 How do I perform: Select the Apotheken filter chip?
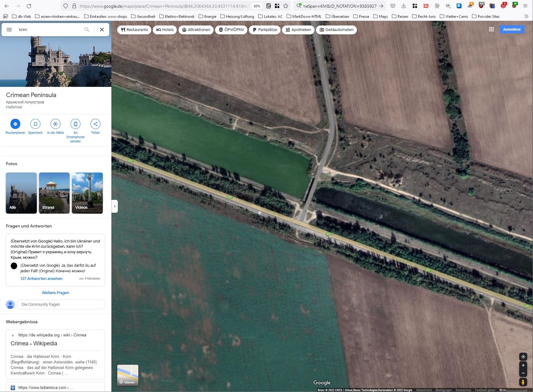coord(298,30)
